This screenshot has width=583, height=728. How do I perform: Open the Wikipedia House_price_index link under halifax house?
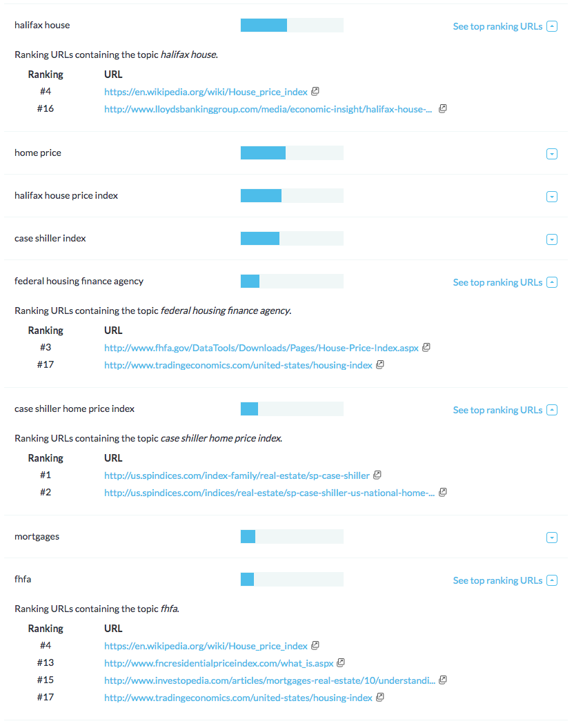(x=206, y=91)
